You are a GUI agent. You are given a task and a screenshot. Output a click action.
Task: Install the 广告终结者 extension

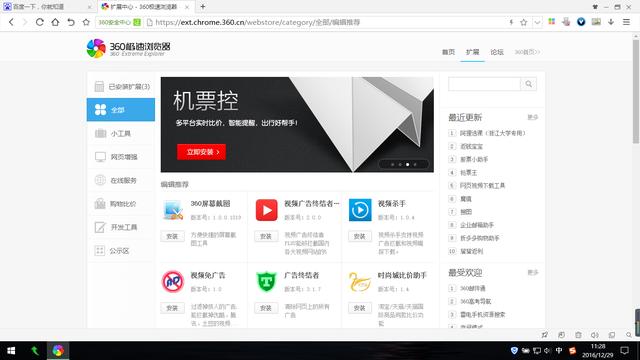click(x=266, y=308)
